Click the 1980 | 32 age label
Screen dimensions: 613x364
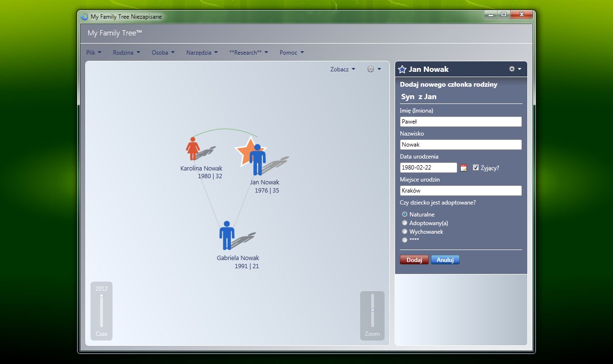pos(210,176)
